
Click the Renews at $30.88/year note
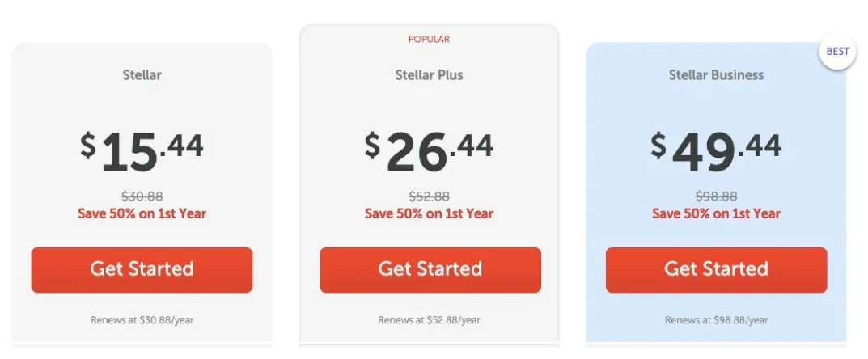click(x=142, y=320)
